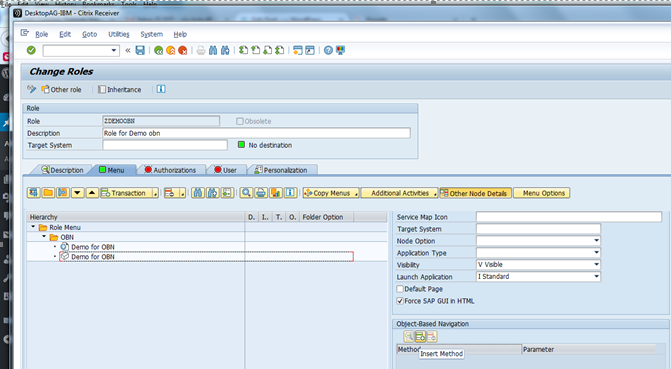
Task: Open the Goto menu
Action: [x=89, y=34]
